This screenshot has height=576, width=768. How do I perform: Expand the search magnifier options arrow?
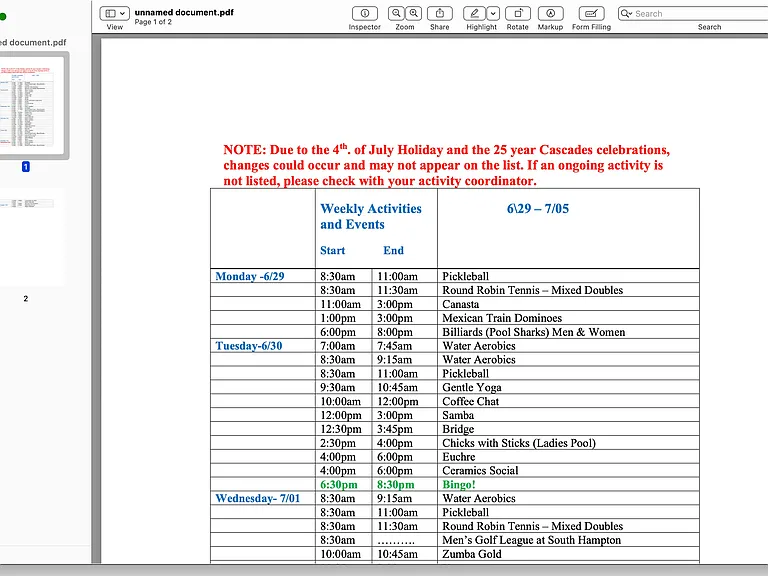coord(626,14)
